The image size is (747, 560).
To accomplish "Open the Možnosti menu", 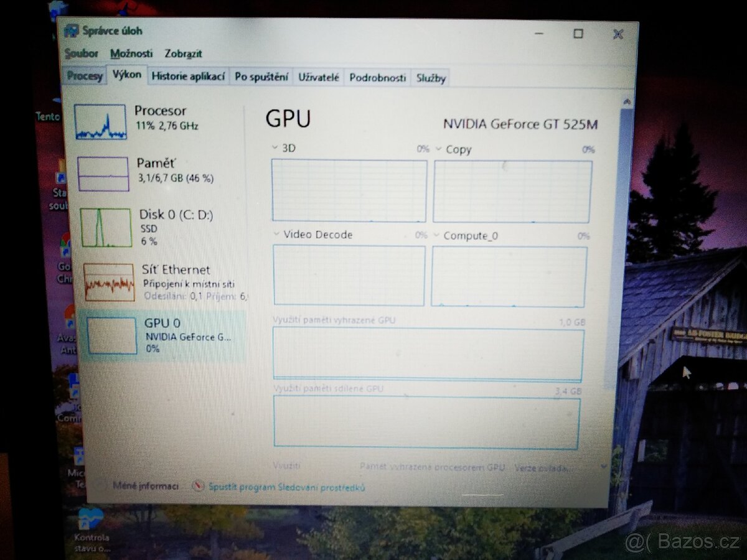I will pyautogui.click(x=131, y=54).
